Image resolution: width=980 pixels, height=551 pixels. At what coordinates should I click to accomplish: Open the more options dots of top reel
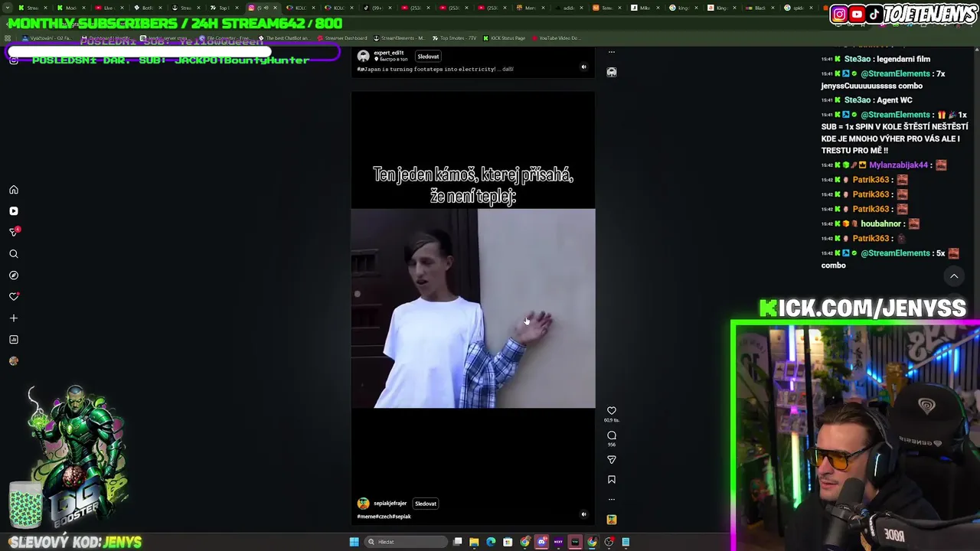(x=612, y=52)
